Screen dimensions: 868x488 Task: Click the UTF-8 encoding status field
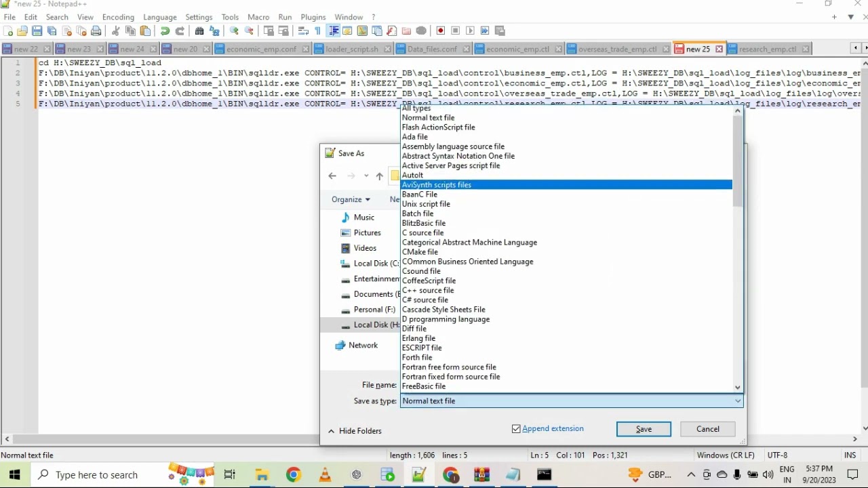tap(777, 455)
